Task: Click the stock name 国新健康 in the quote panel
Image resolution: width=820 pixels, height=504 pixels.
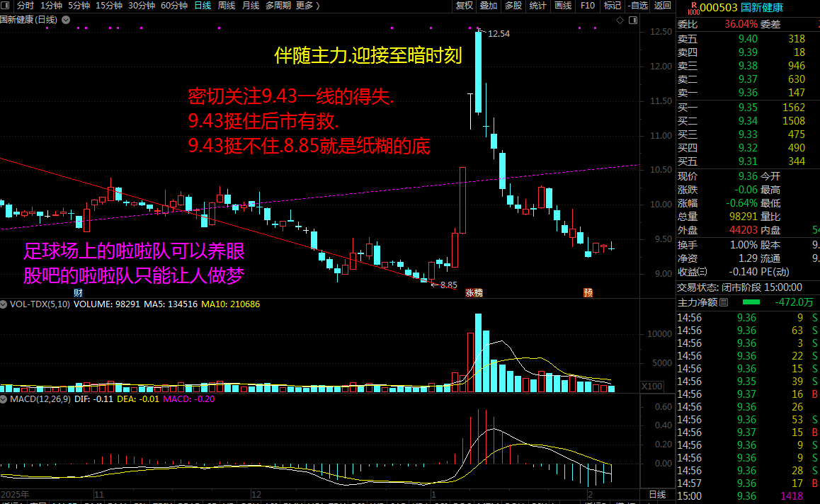Action: click(x=762, y=8)
